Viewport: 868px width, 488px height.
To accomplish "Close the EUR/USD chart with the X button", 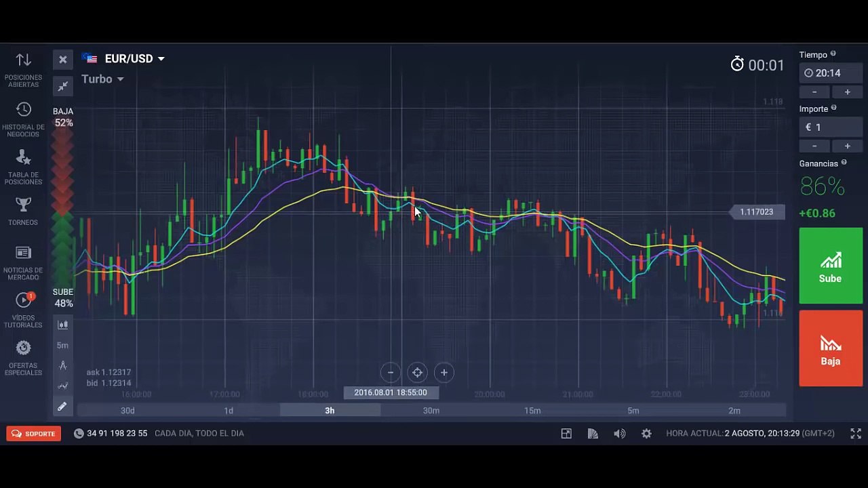I will (x=63, y=60).
